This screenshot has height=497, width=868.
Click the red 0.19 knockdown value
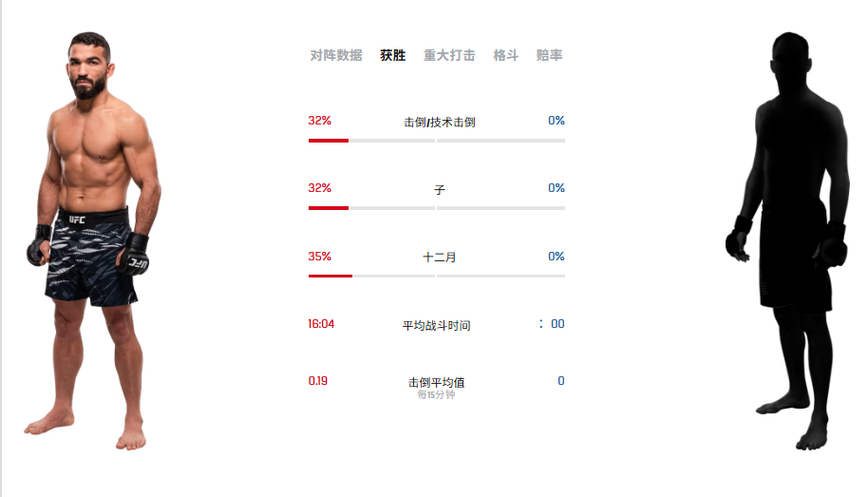[318, 381]
